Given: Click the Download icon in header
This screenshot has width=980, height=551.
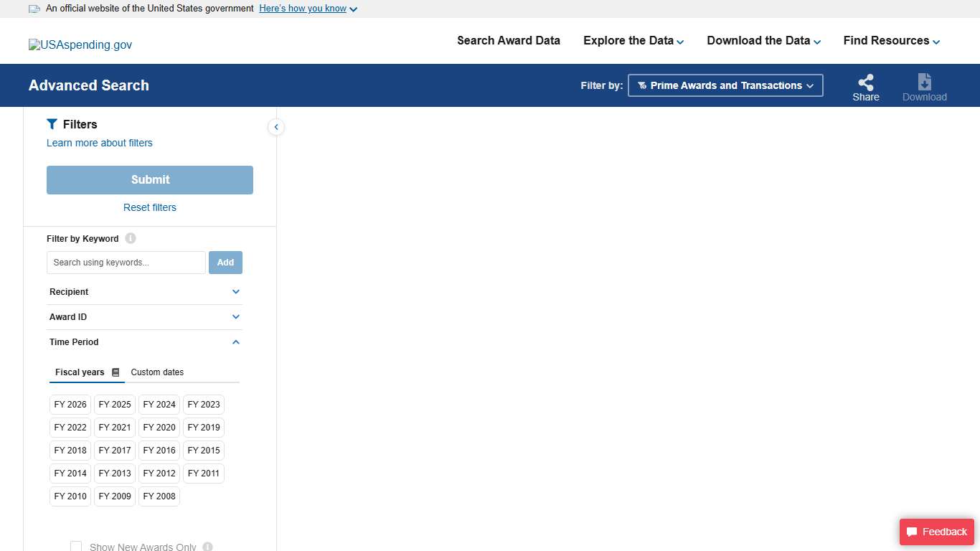Looking at the screenshot, I should pyautogui.click(x=924, y=83).
